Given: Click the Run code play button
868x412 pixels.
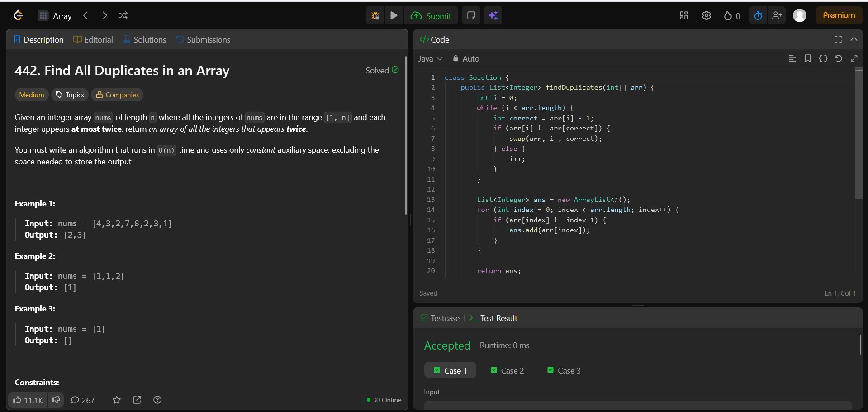Looking at the screenshot, I should pos(394,16).
